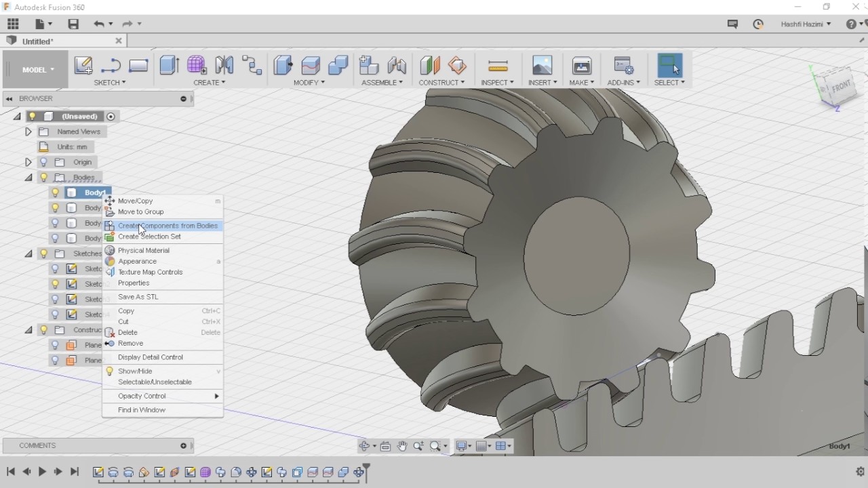Open the Help menu button
This screenshot has width=868, height=488.
(853, 24)
